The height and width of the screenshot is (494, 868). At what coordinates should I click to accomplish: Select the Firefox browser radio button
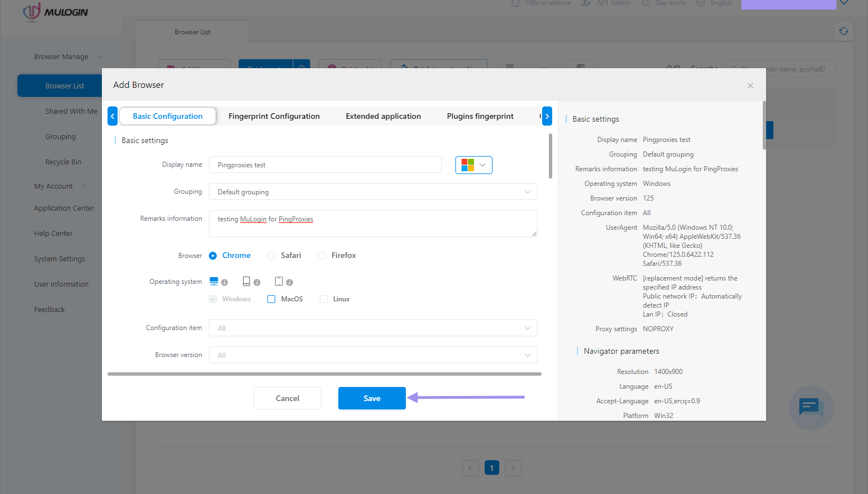tap(322, 256)
